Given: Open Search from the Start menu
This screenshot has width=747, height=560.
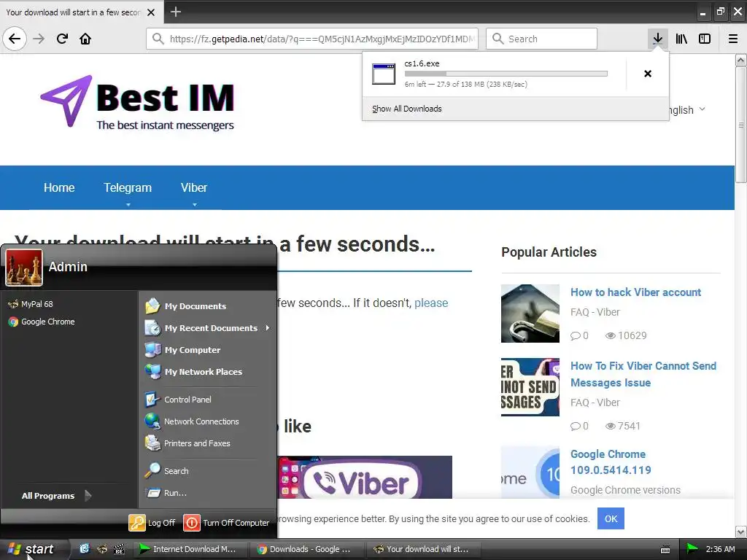Looking at the screenshot, I should pos(167,470).
